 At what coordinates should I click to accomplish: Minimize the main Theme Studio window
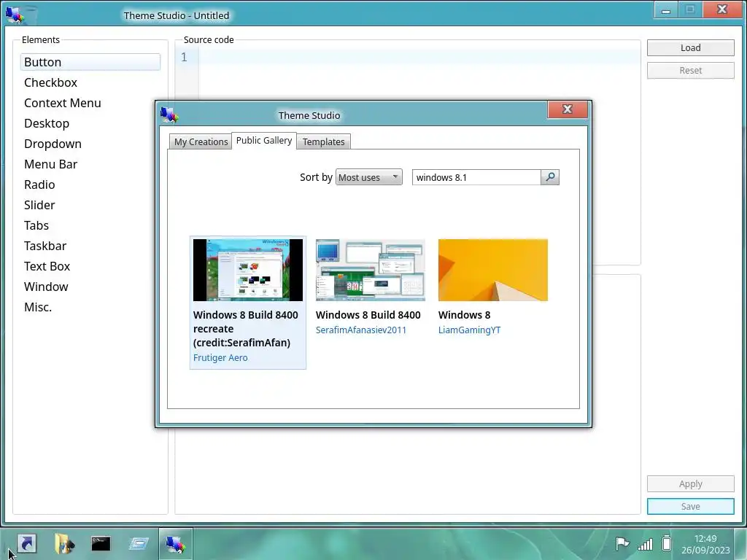666,9
